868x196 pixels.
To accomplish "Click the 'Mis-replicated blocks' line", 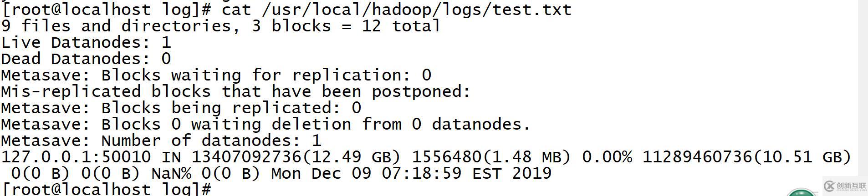I will pyautogui.click(x=235, y=91).
